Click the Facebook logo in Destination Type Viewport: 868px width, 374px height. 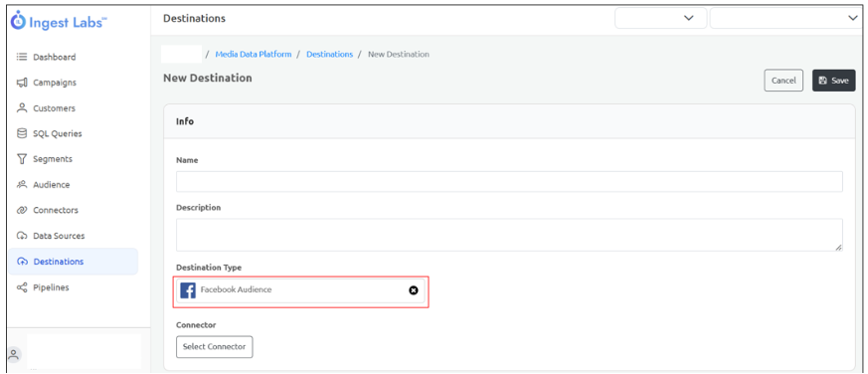pos(188,289)
